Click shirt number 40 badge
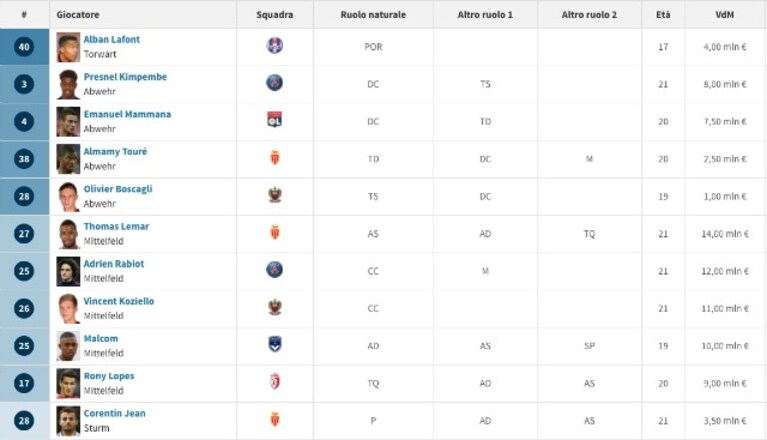 (24, 47)
